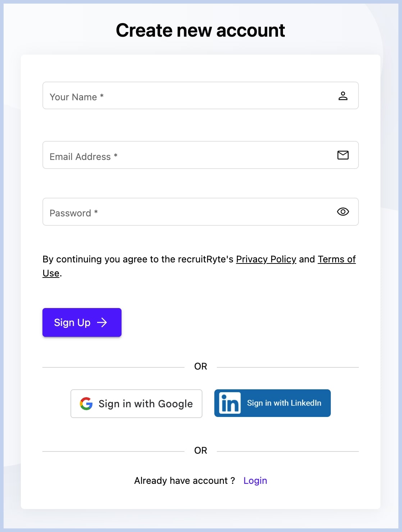
Task: Click the person icon in Name field
Action: point(343,96)
